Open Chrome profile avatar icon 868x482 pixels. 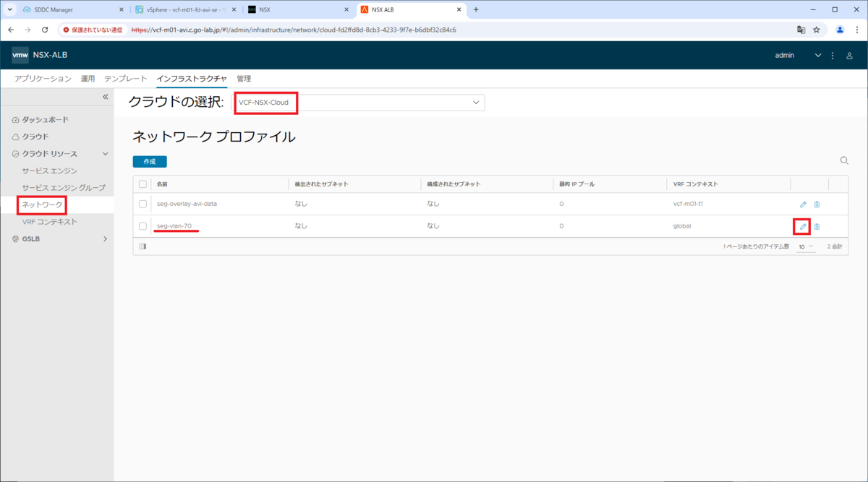(840, 30)
